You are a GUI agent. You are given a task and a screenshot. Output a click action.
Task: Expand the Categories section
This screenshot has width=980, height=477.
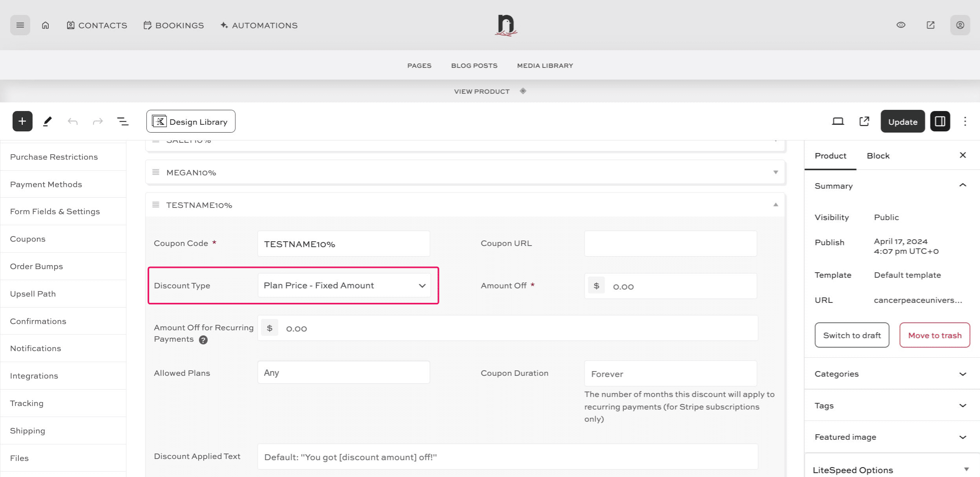(962, 374)
